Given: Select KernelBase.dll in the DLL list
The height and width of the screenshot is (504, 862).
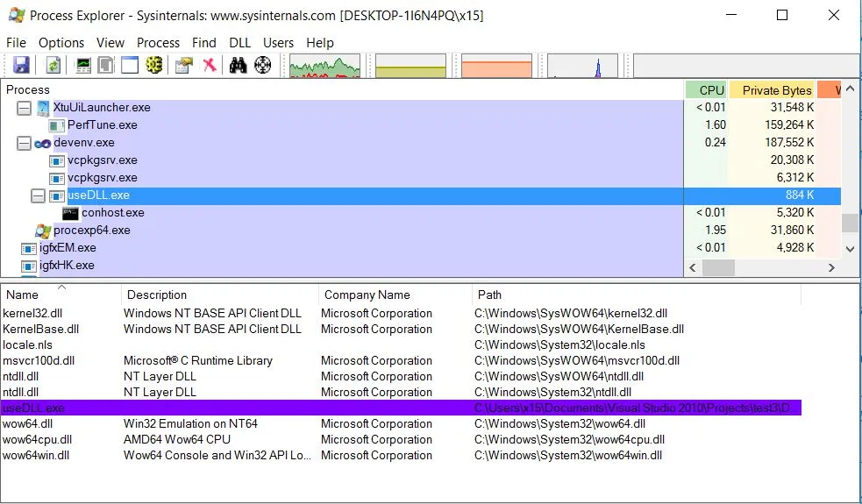Looking at the screenshot, I should [401, 330].
